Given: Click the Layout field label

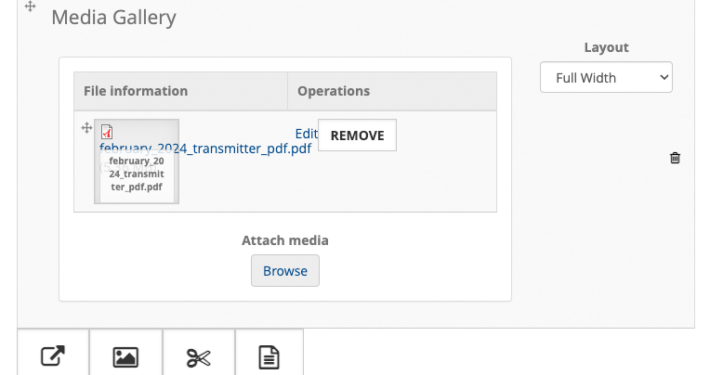Looking at the screenshot, I should point(606,48).
